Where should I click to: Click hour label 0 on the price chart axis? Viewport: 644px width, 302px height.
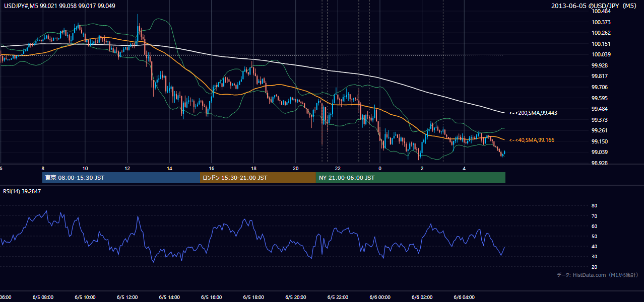380,168
